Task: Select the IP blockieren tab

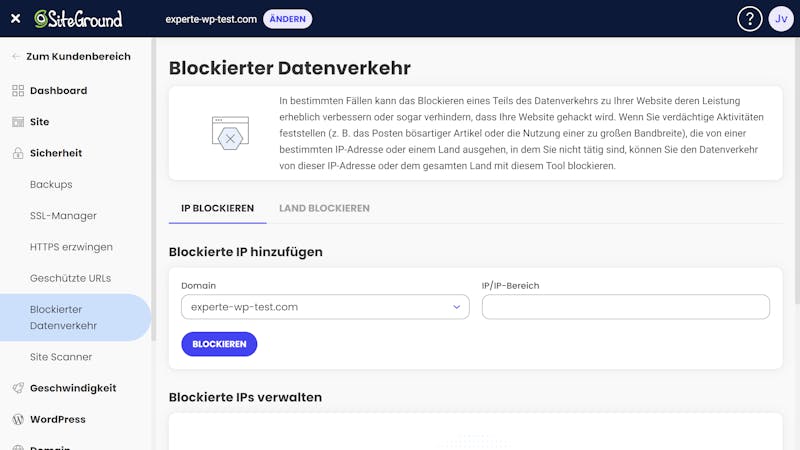Action: point(217,208)
